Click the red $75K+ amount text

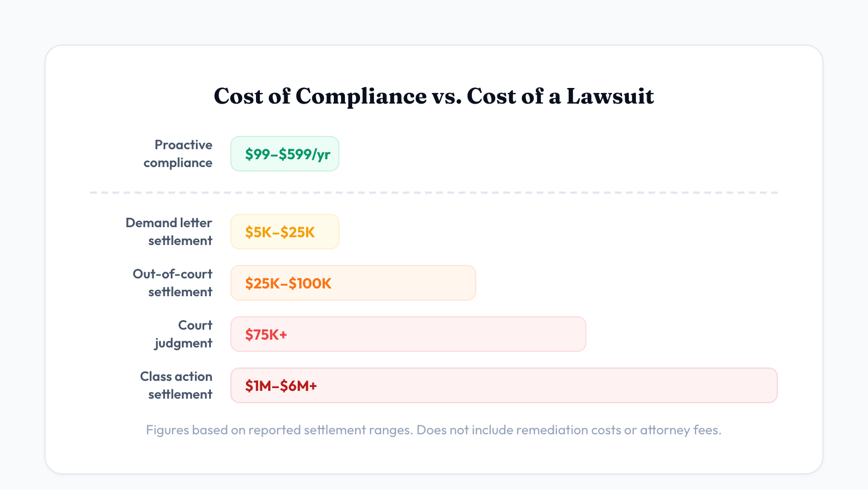[266, 335]
